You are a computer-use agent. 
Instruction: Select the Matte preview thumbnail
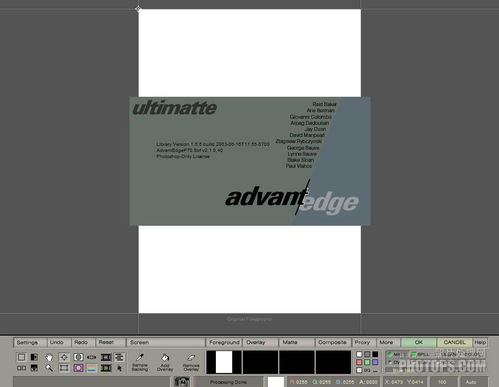(297, 362)
